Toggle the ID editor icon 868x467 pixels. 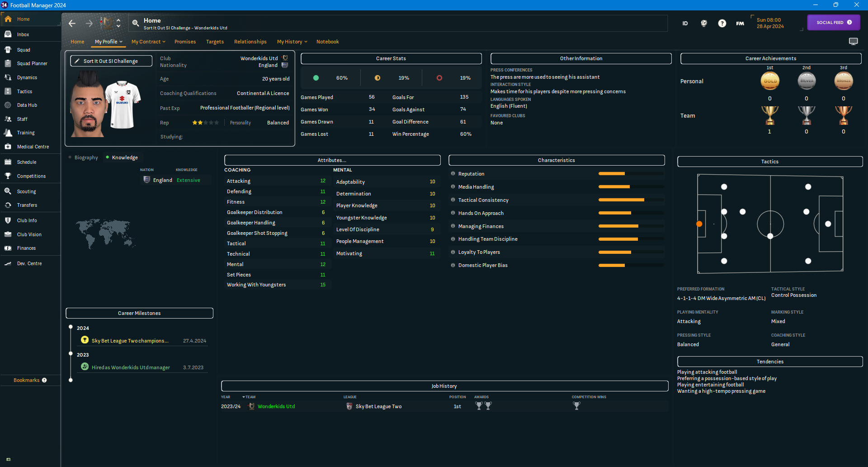[x=685, y=23]
